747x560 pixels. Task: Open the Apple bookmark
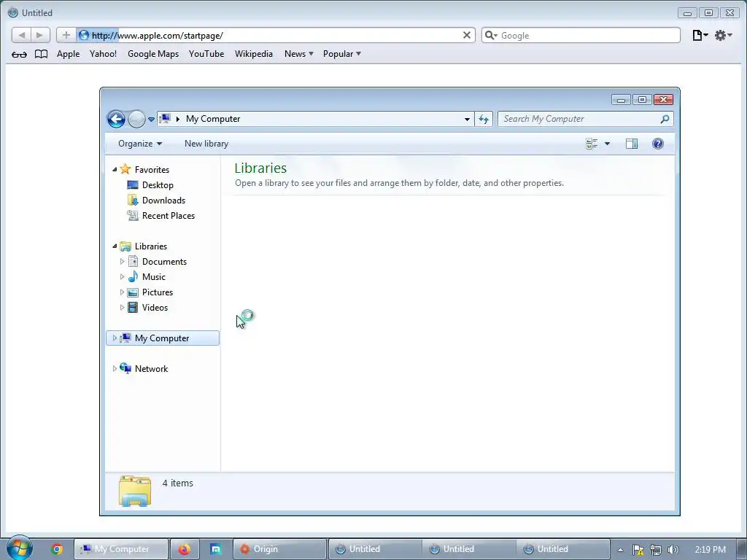click(68, 54)
